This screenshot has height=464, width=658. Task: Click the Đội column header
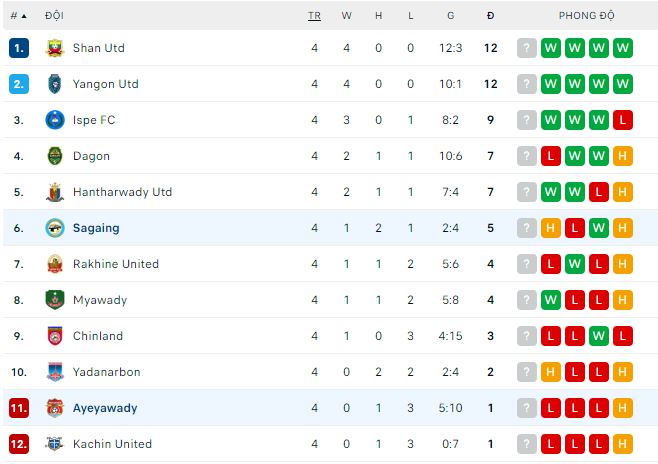(55, 16)
